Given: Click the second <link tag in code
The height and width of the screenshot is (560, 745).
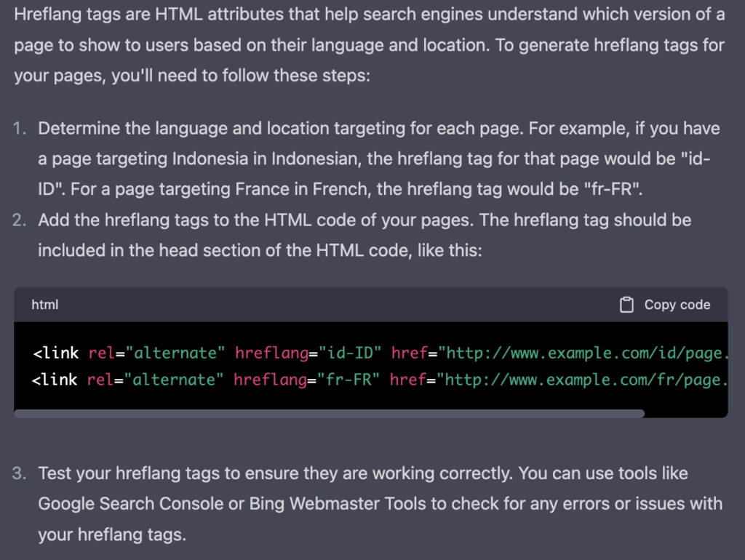Looking at the screenshot, I should [56, 380].
